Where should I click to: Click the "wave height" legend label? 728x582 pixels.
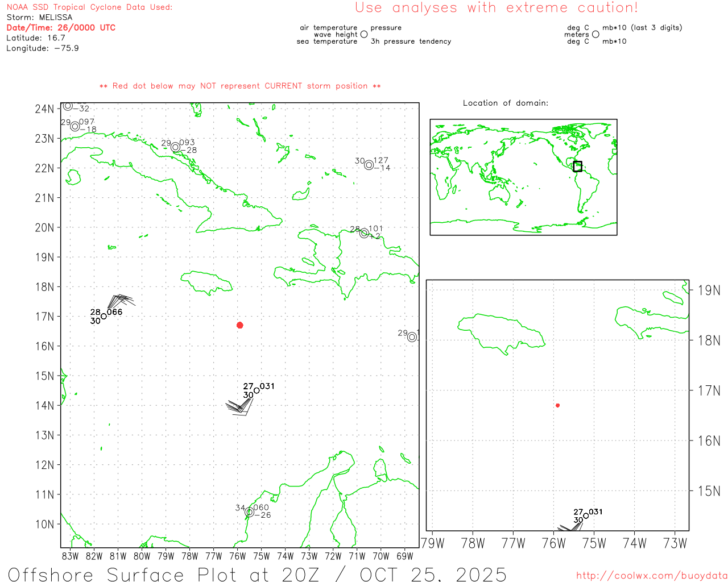pos(336,34)
